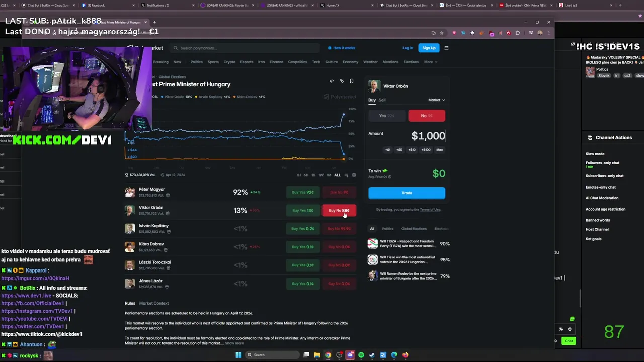
Task: Open Banned words in Channel Actions
Action: pyautogui.click(x=598, y=220)
